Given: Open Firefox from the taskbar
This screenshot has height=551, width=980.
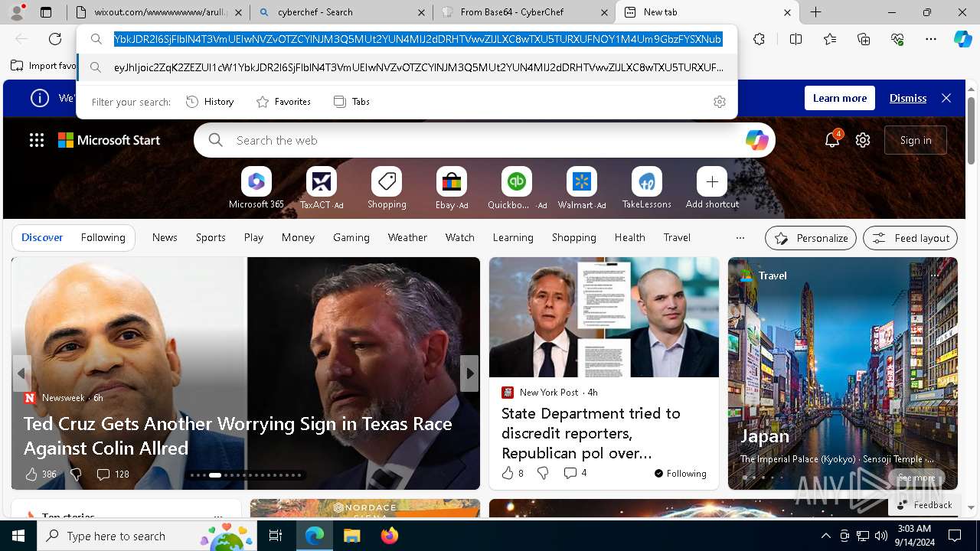Looking at the screenshot, I should (x=390, y=536).
